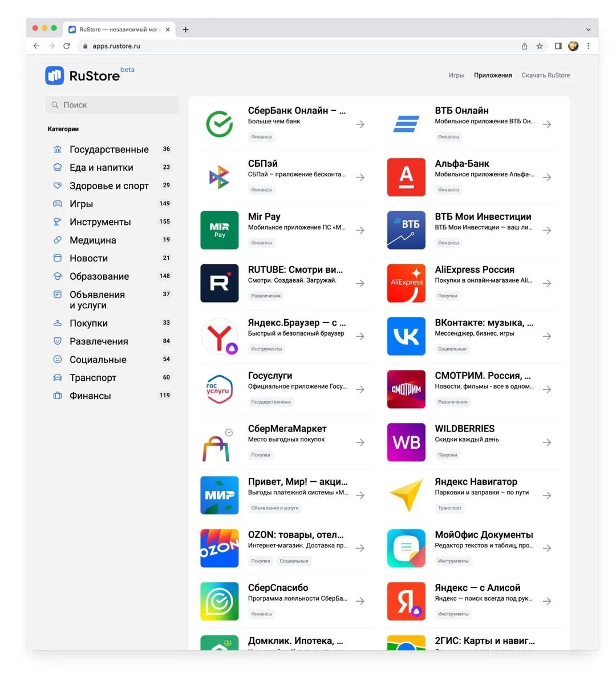The width and height of the screenshot is (616, 685).
Task: Click the Поиск search field
Action: point(112,105)
